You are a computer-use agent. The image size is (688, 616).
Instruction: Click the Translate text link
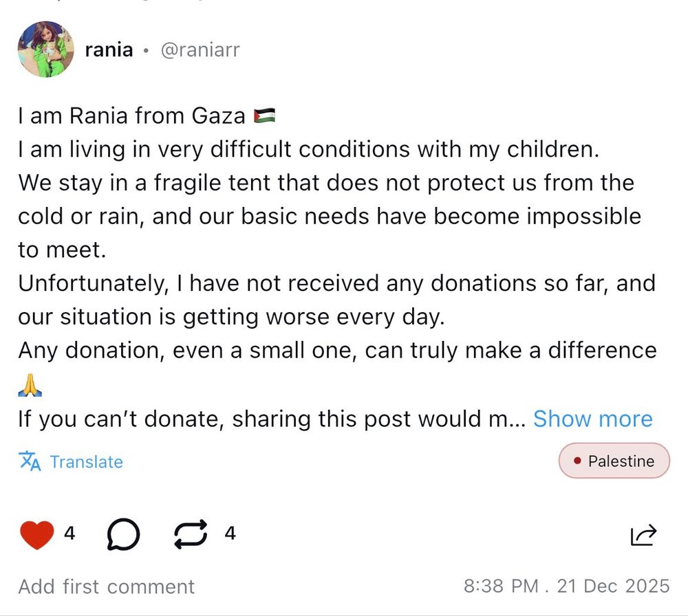[x=86, y=462]
